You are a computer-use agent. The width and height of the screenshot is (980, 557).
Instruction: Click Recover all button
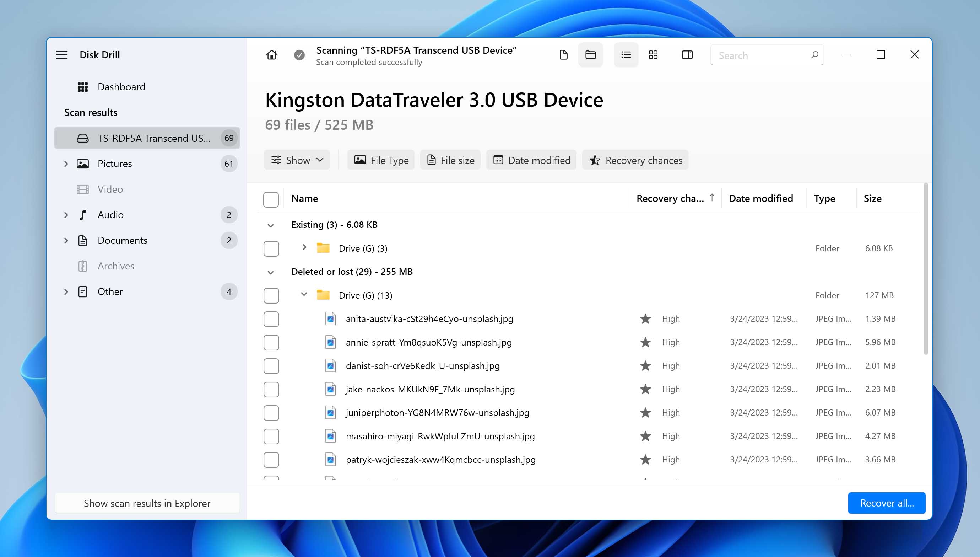(886, 503)
